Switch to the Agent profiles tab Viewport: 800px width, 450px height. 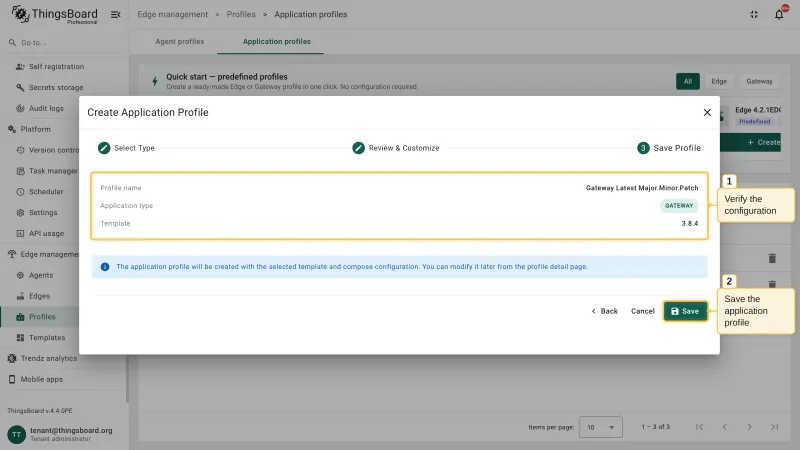(180, 42)
